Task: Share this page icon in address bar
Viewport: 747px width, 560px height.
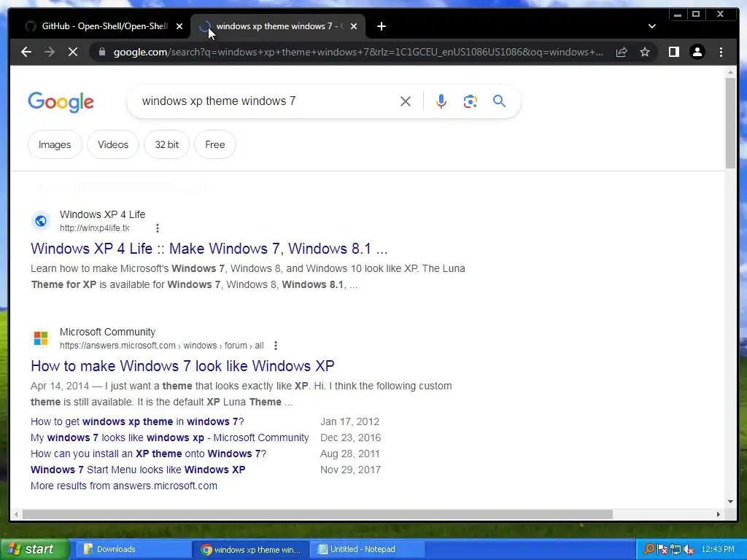Action: click(x=622, y=52)
